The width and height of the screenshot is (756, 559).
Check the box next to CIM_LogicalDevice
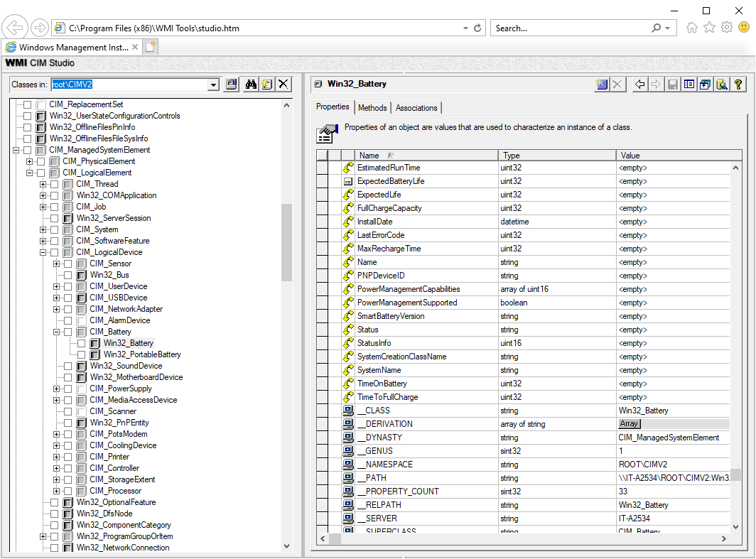point(55,253)
